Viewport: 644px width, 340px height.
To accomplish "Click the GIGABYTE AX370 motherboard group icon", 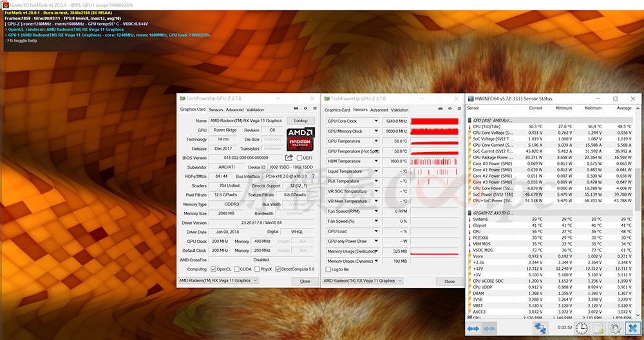I will pos(470,213).
